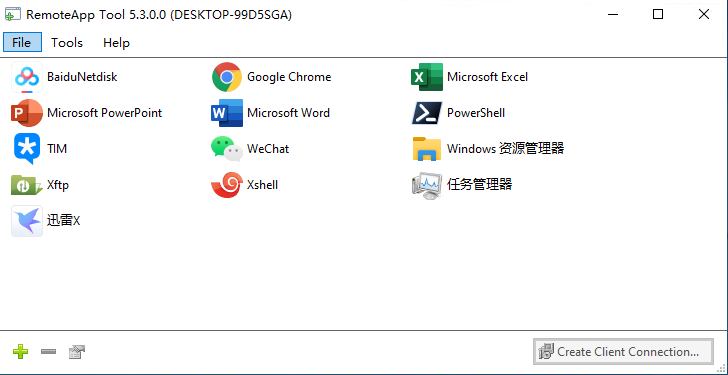Select the PowerShell icon

427,113
